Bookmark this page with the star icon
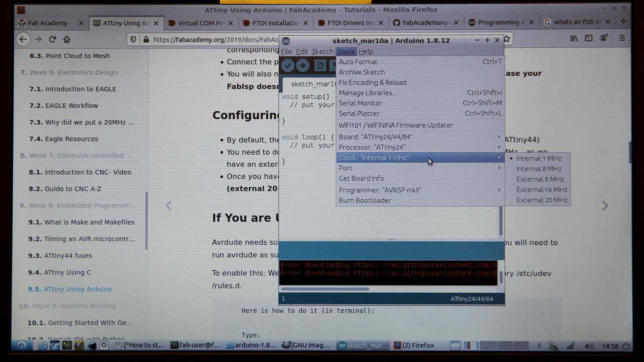 [507, 39]
